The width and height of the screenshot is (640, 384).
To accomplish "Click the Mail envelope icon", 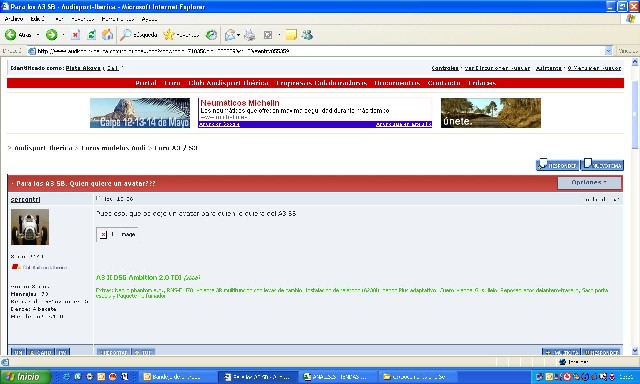I will (x=230, y=35).
